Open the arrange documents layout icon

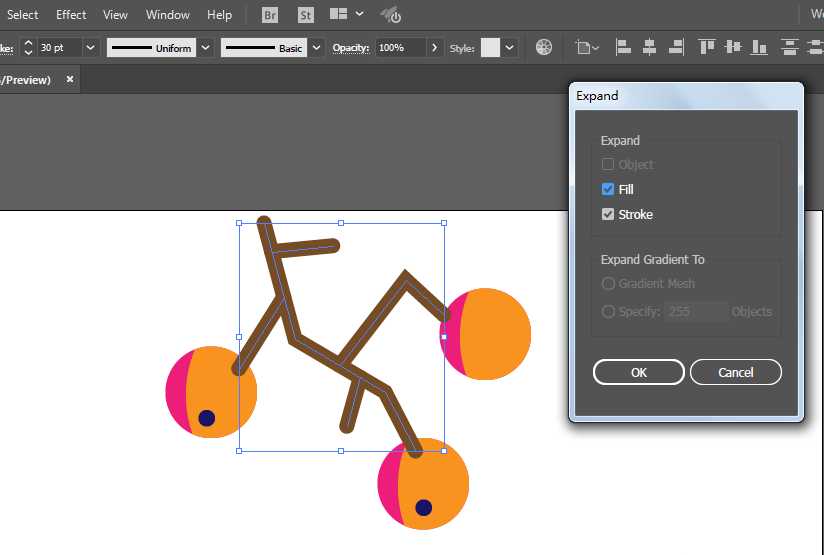pyautogui.click(x=339, y=15)
